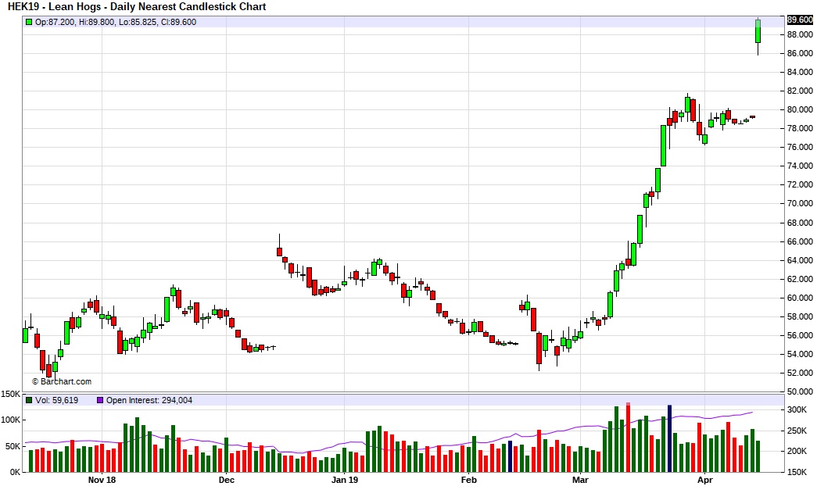
Task: Click the 62.000 price axis label
Action: (800, 279)
